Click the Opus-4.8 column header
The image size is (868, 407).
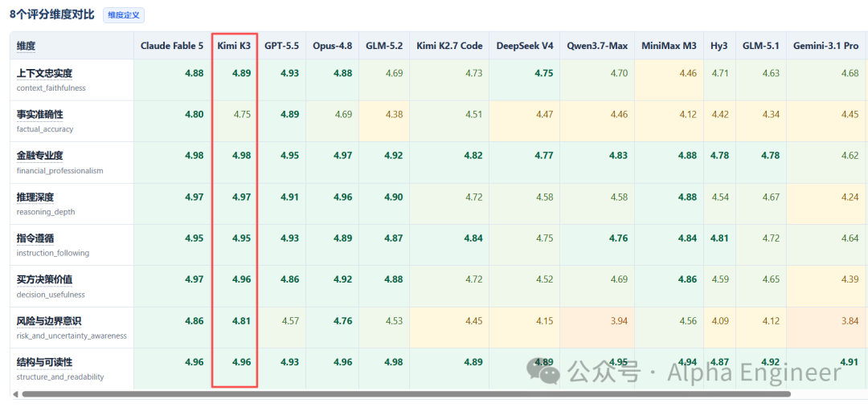(332, 46)
